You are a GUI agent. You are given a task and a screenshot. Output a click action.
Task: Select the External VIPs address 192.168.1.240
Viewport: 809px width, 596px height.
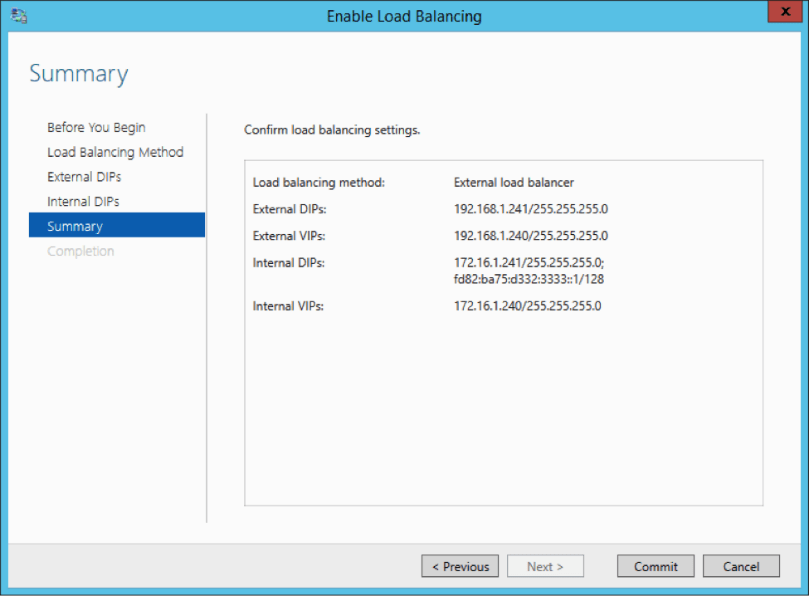[530, 236]
